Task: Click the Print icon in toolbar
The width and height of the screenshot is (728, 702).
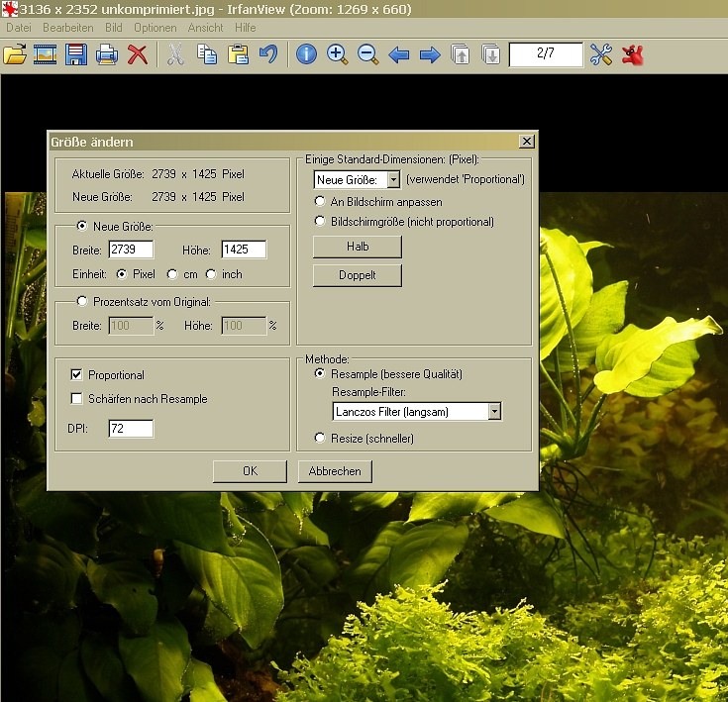Action: [x=106, y=54]
